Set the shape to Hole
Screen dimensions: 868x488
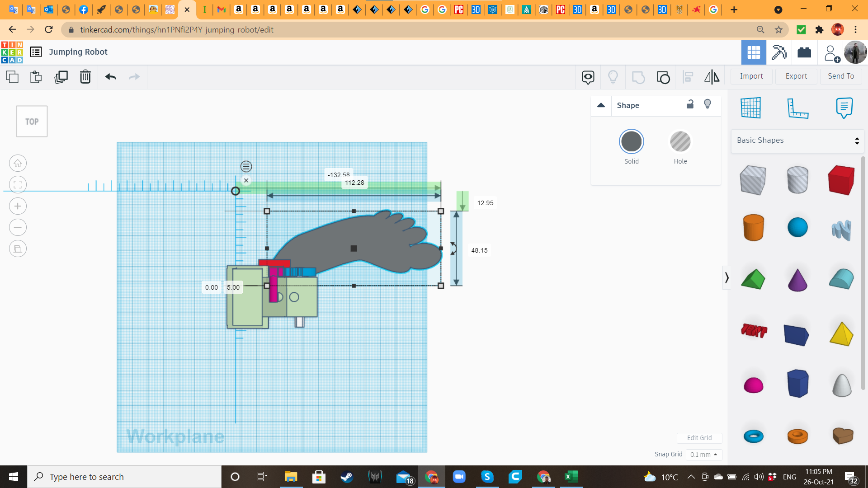click(x=680, y=142)
